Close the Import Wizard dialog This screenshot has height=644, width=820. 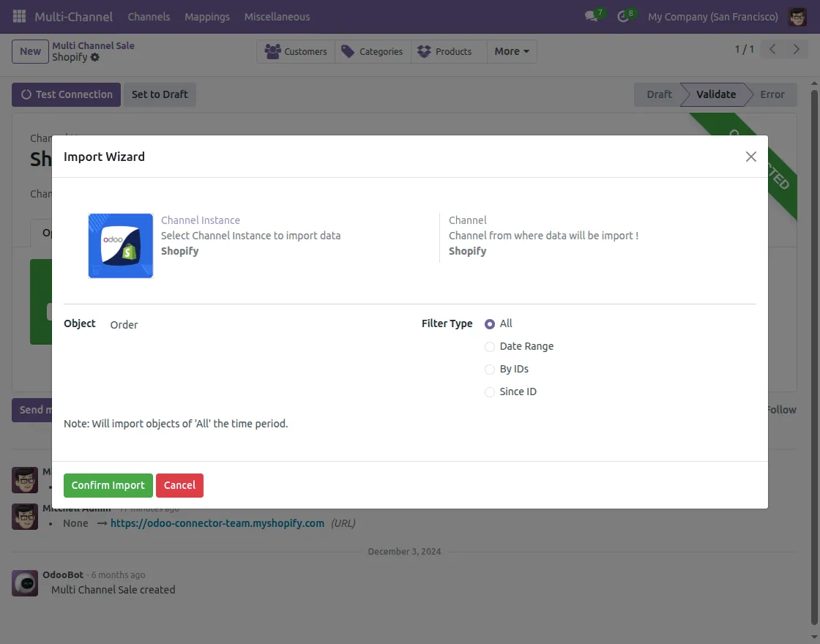750,156
